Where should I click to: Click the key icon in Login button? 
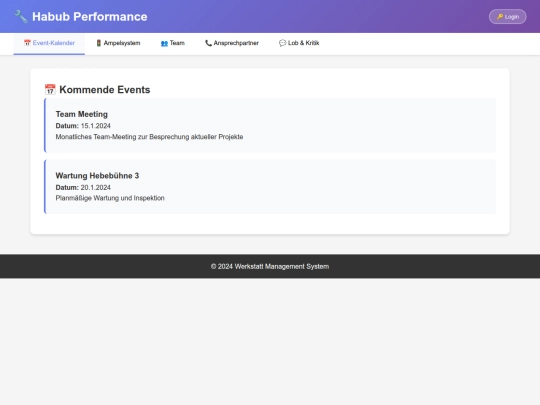pos(500,17)
